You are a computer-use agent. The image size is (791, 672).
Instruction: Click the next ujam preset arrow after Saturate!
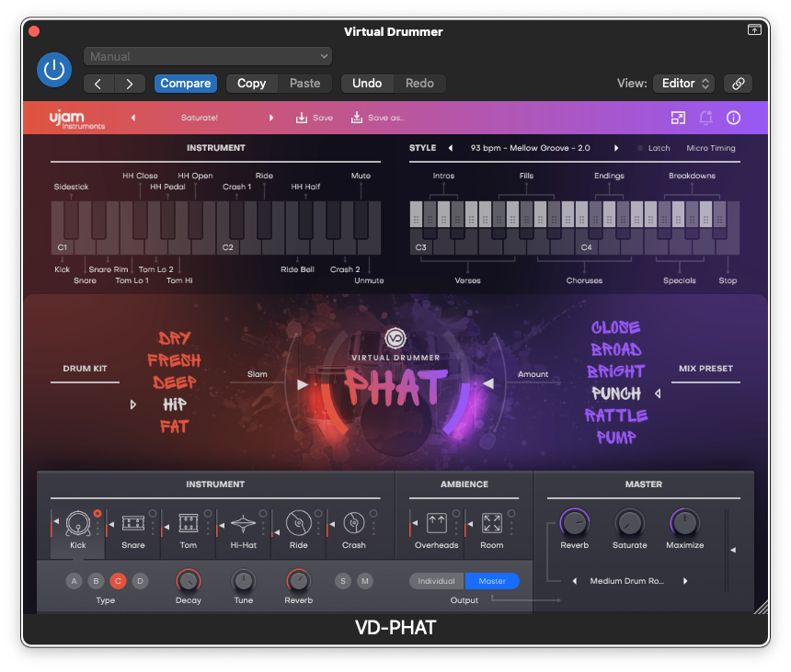pyautogui.click(x=271, y=118)
